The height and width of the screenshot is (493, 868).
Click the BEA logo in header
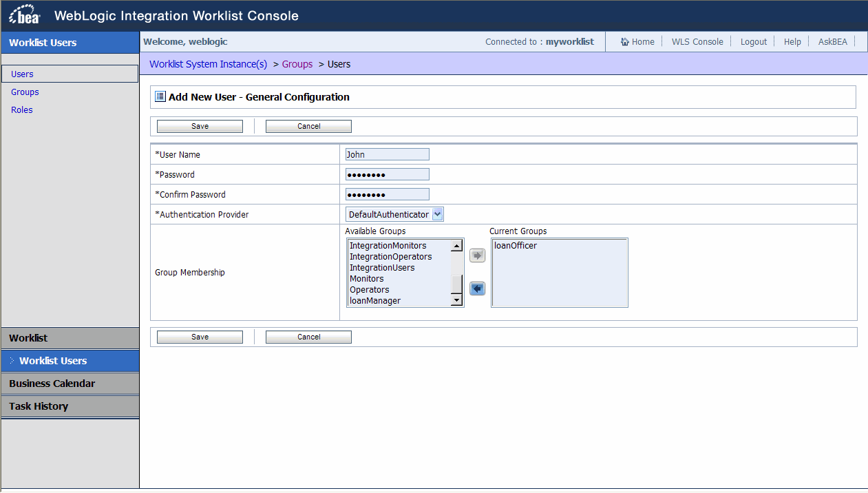[x=25, y=15]
